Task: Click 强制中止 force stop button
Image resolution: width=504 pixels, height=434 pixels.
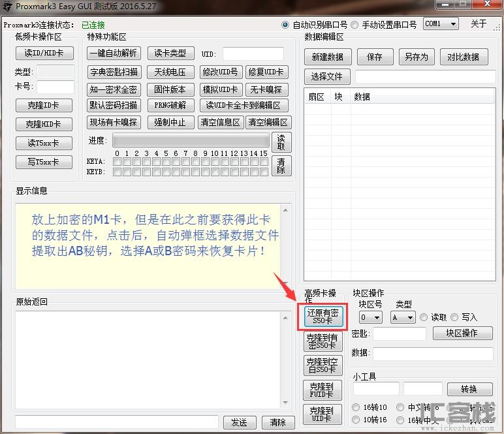Action: [170, 123]
